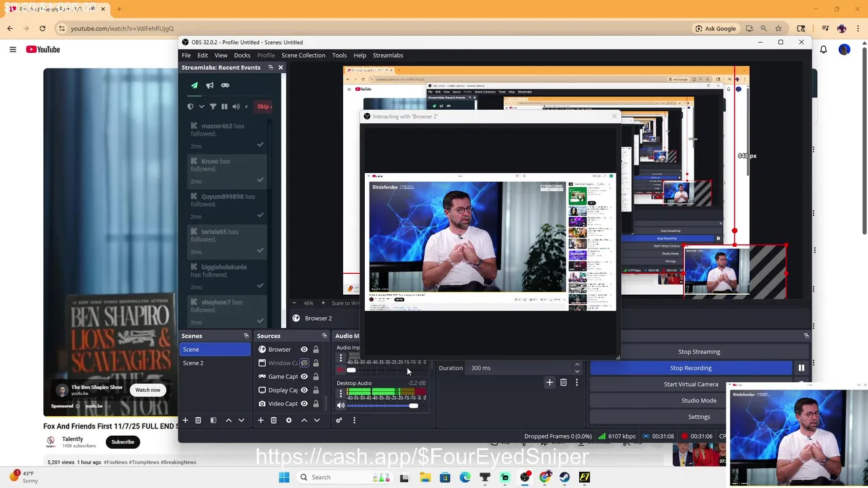
Task: Open the Tools menu
Action: point(339,55)
